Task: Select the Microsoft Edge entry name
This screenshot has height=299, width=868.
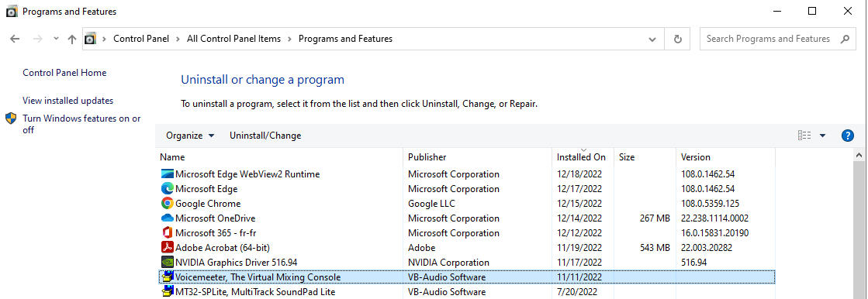Action: pyautogui.click(x=206, y=188)
